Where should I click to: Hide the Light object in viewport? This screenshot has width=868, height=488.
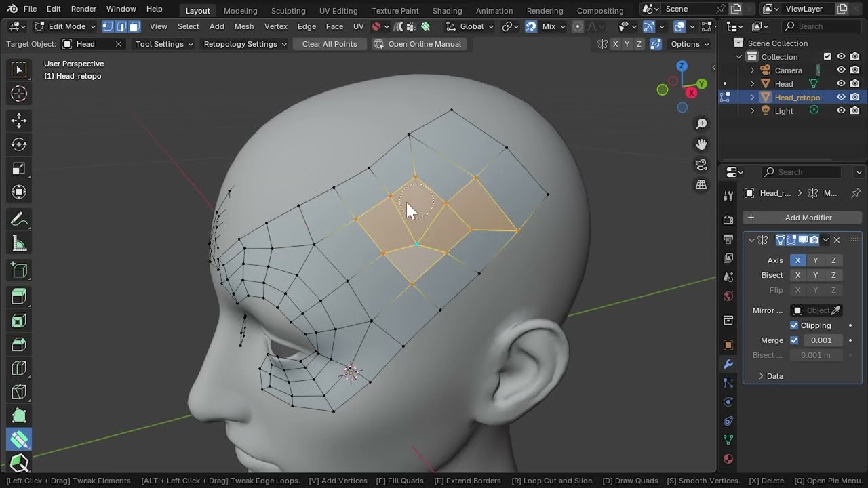pyautogui.click(x=841, y=110)
